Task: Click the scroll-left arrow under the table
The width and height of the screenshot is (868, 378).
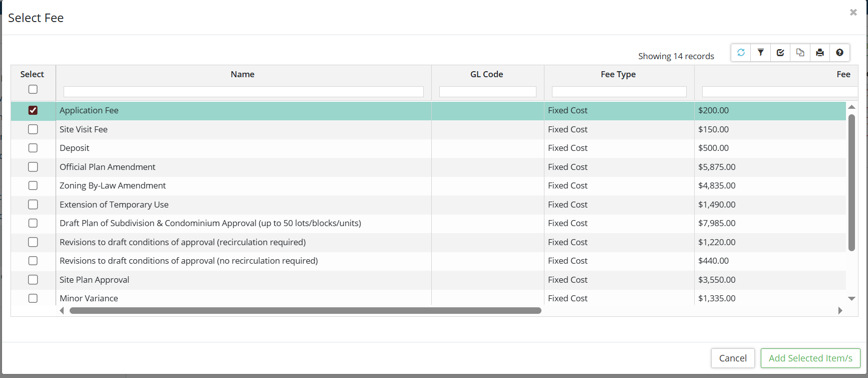Action: pos(62,311)
